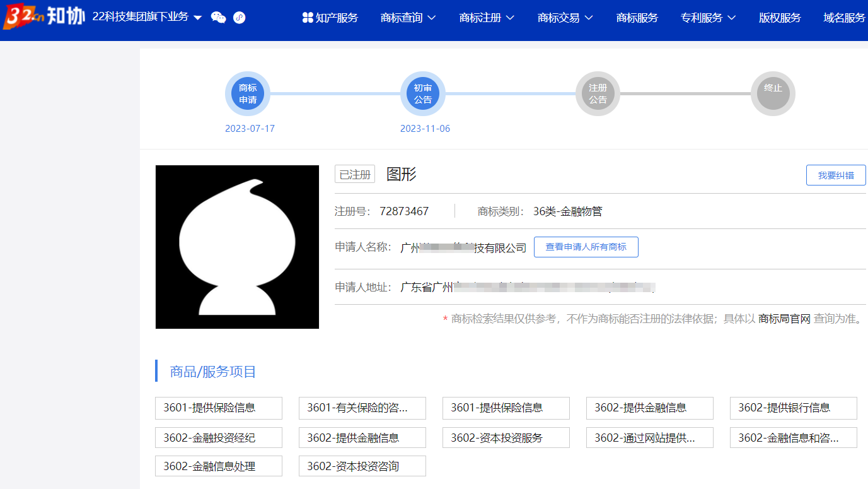This screenshot has height=489, width=868.
Task: Click the 注册公告 timeline step circle
Action: pyautogui.click(x=598, y=94)
